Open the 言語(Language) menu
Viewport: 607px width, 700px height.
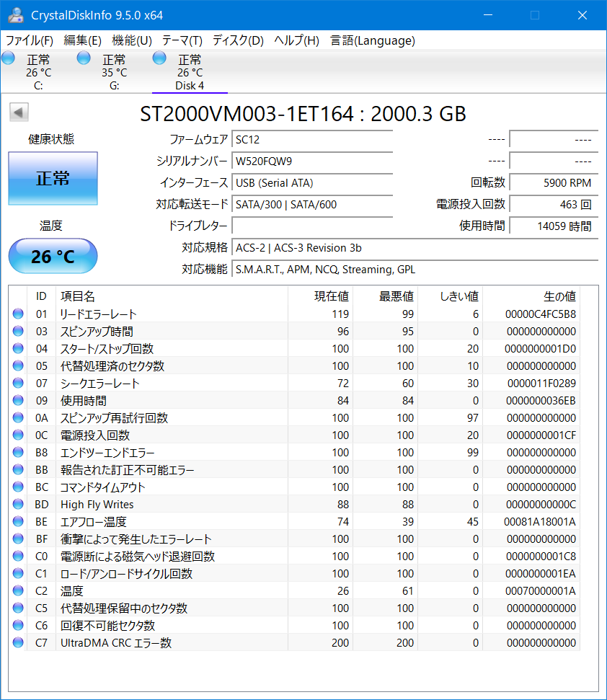(x=373, y=40)
